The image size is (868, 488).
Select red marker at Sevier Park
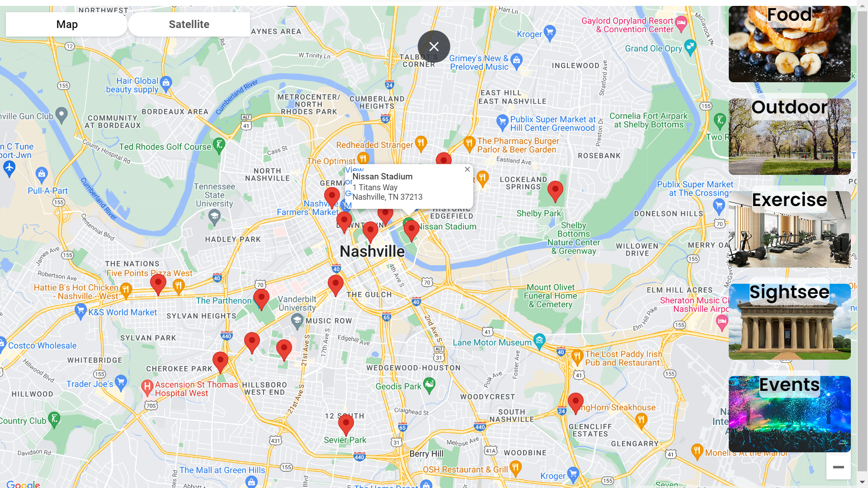346,424
